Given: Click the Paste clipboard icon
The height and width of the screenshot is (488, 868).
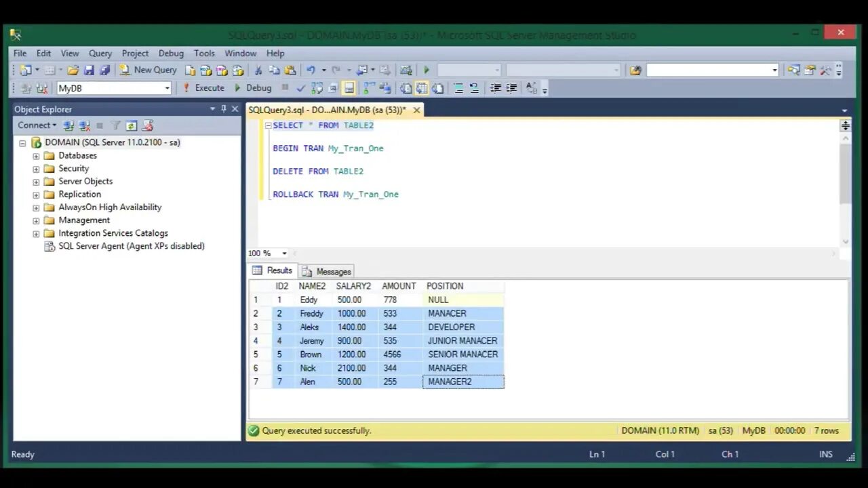Looking at the screenshot, I should click(290, 70).
